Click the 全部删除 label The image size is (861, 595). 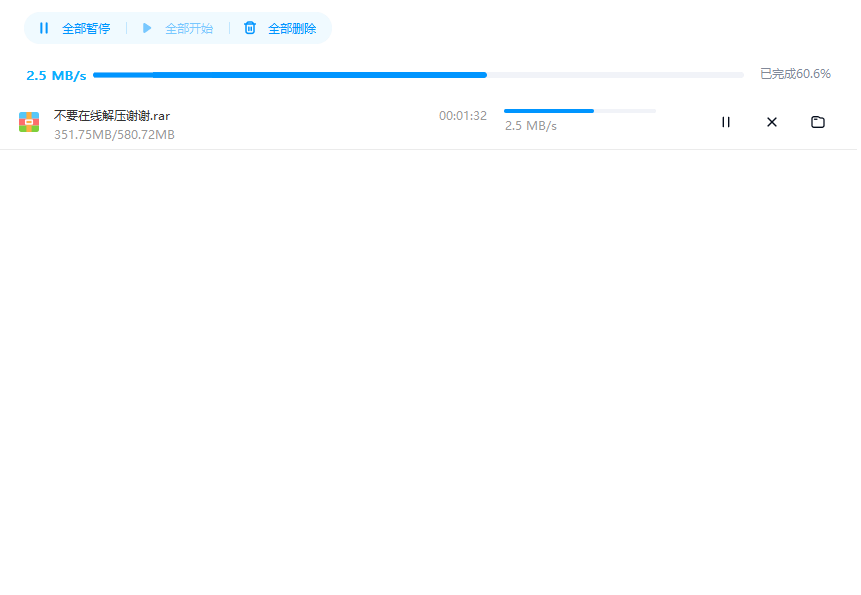pos(292,29)
